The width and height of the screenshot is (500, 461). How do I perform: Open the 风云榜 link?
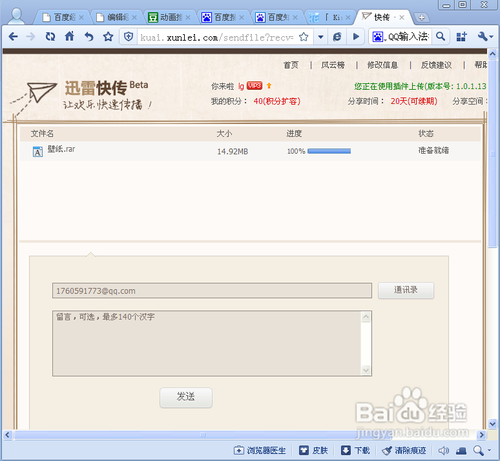[x=333, y=65]
